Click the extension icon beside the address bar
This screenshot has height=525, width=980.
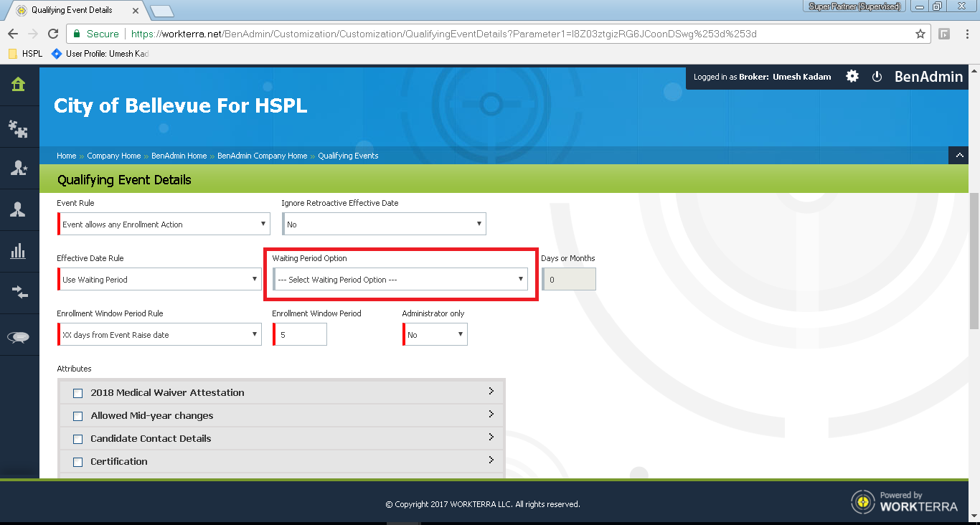point(945,34)
